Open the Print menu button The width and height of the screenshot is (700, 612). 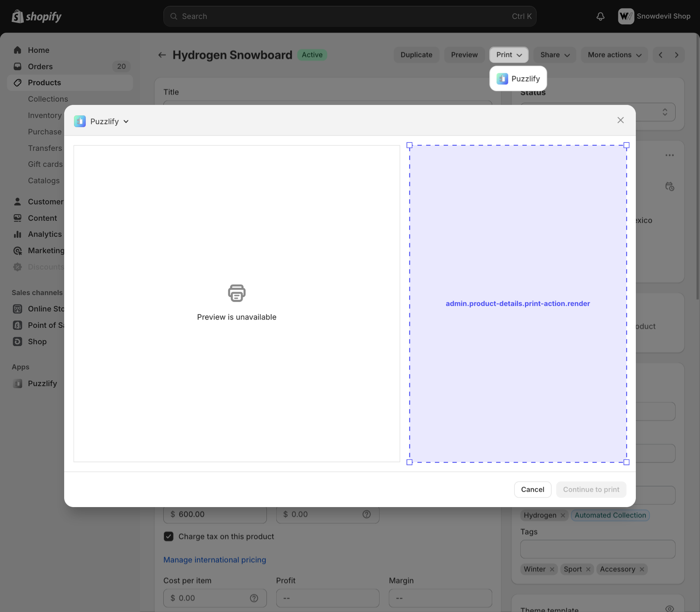coord(509,55)
